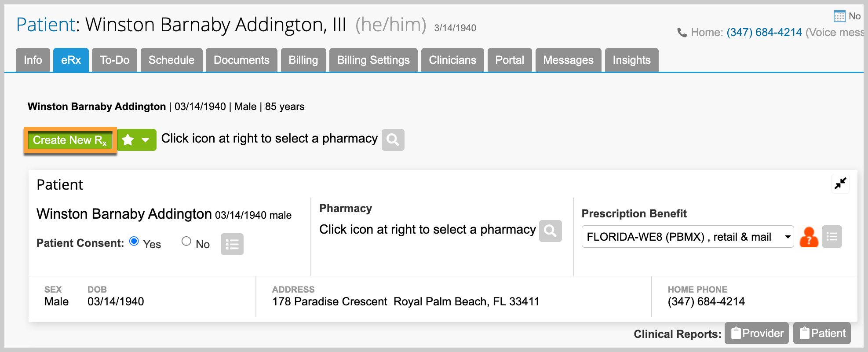868x352 pixels.
Task: Select No for Patient Consent
Action: point(186,241)
